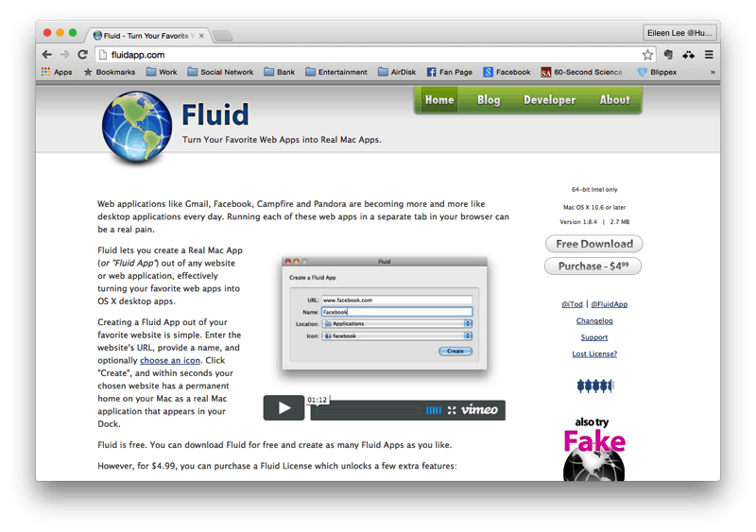Click the extension icon next to Evernote
756x532 pixels.
pos(689,55)
